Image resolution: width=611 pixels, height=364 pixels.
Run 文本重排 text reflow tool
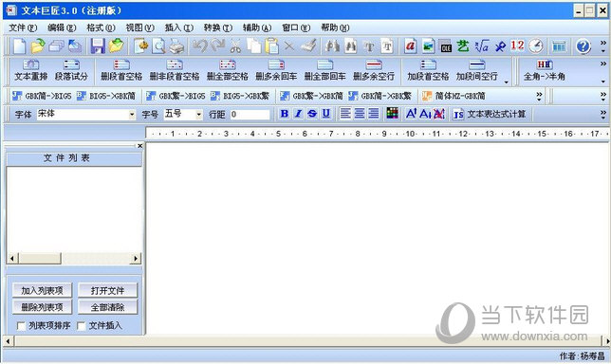click(30, 70)
